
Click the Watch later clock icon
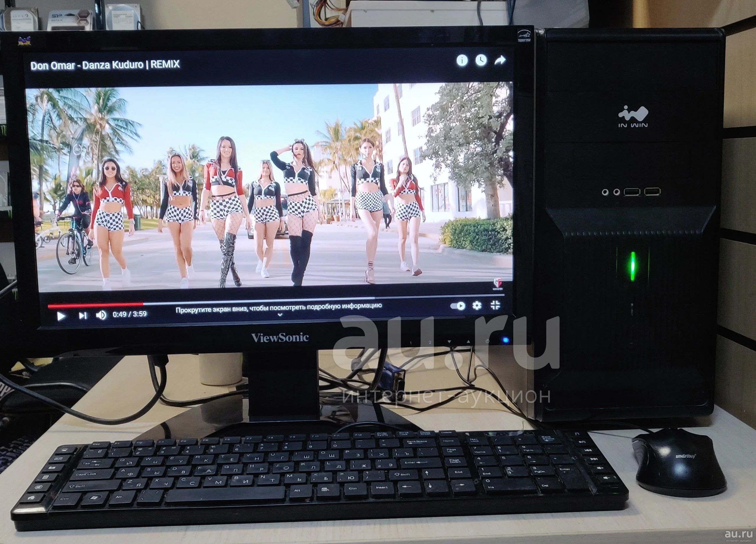point(481,60)
